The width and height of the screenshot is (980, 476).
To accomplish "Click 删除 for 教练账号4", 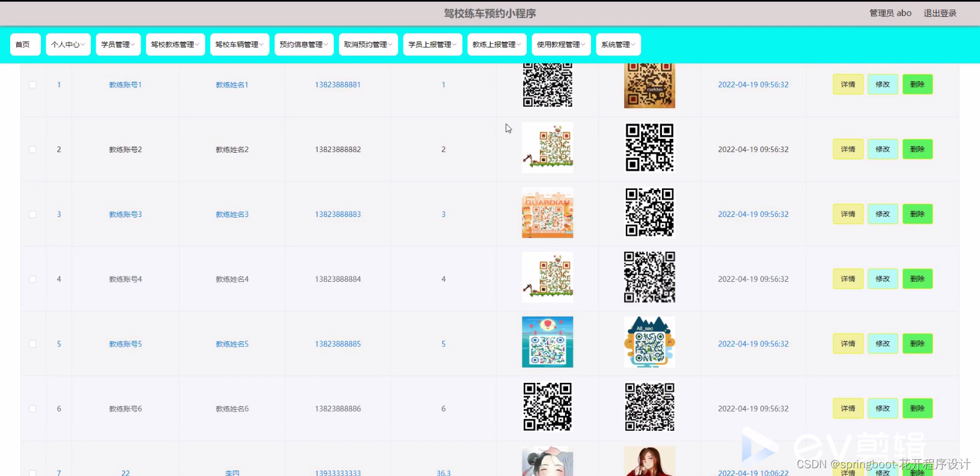I will click(917, 279).
